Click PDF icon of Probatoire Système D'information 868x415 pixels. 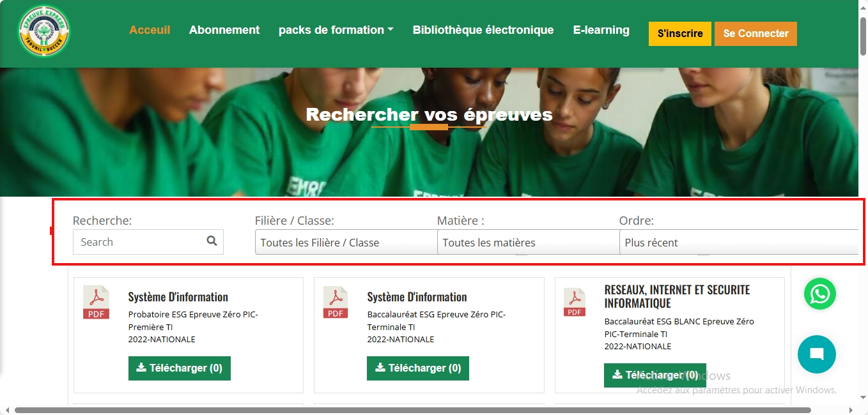pos(96,303)
